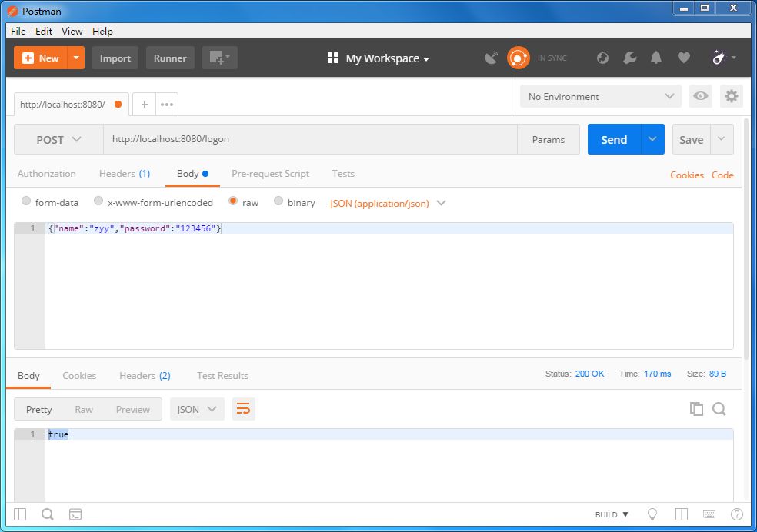Expand Send button dropdown arrow
The image size is (757, 532).
tap(652, 139)
